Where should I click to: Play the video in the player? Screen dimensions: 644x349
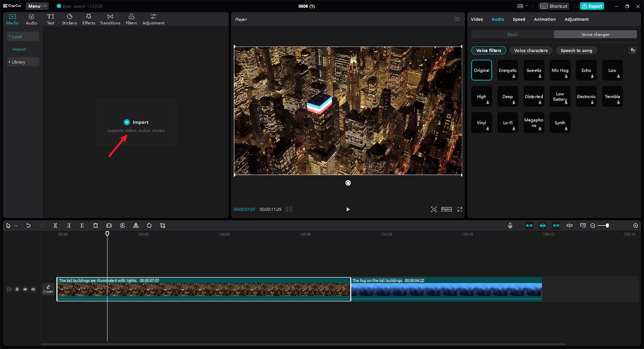click(x=348, y=209)
